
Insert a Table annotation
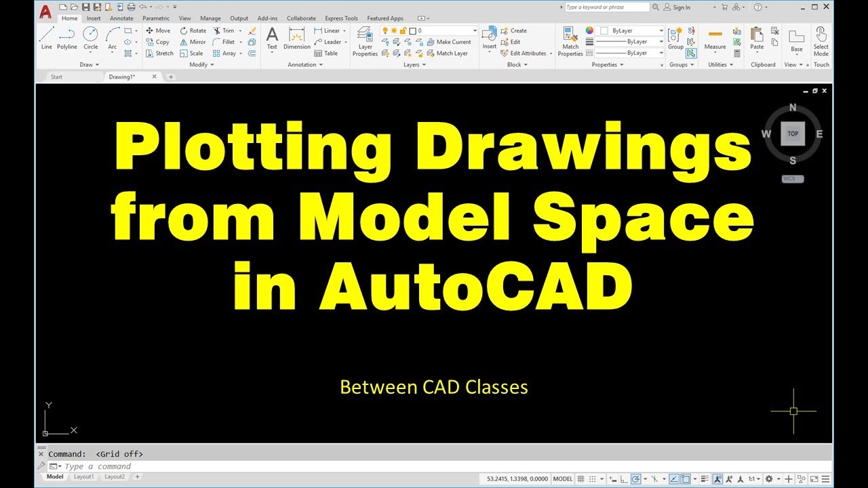[x=325, y=53]
